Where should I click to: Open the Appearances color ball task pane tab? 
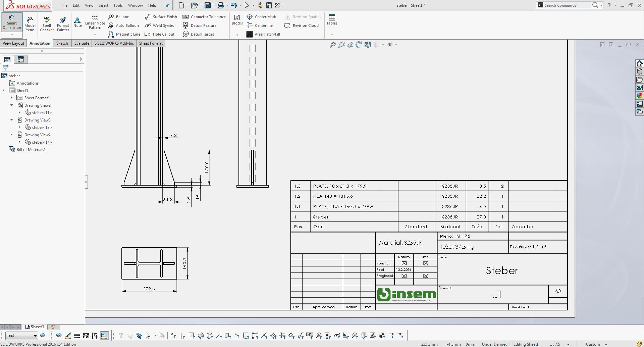pos(640,96)
